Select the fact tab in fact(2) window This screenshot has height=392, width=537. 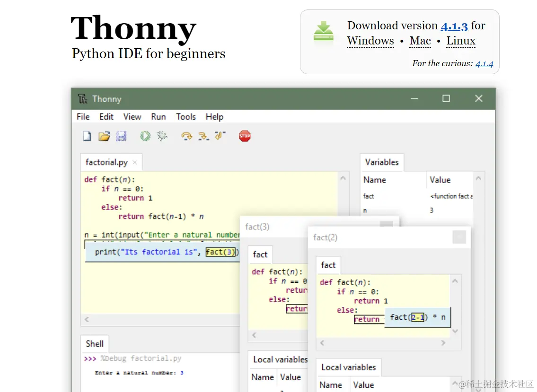click(328, 265)
